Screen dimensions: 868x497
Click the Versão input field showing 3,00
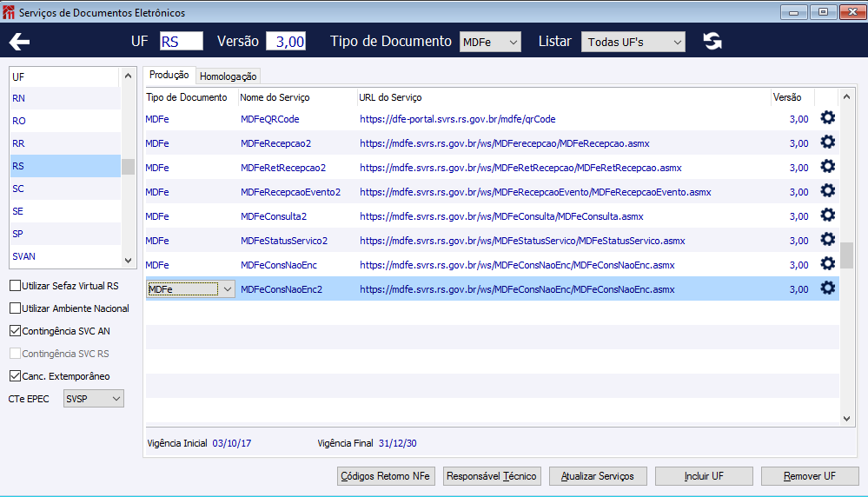286,42
